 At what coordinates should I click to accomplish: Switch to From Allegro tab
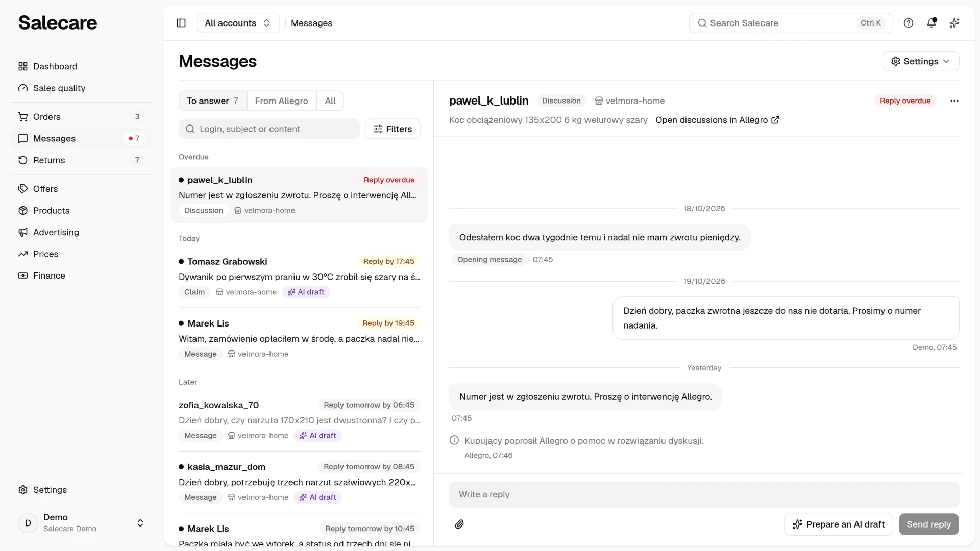(282, 101)
